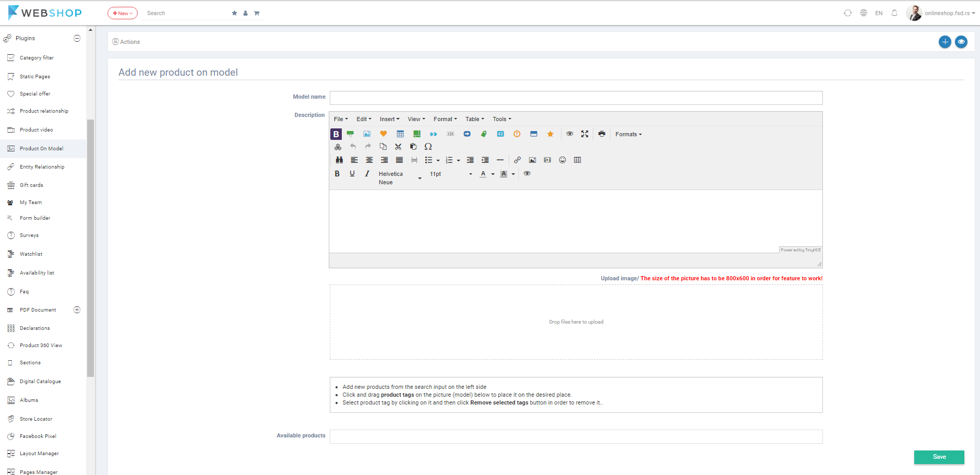Expand the PDF Document sidebar item
980x475 pixels.
[x=77, y=310]
